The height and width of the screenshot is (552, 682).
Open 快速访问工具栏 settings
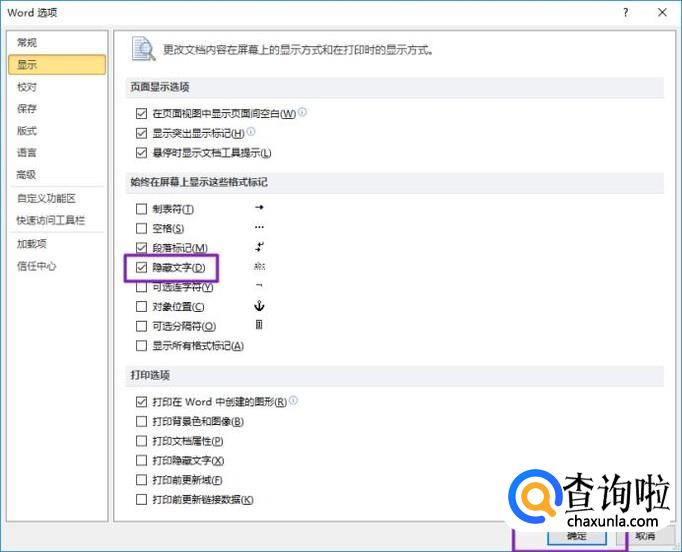click(x=50, y=221)
